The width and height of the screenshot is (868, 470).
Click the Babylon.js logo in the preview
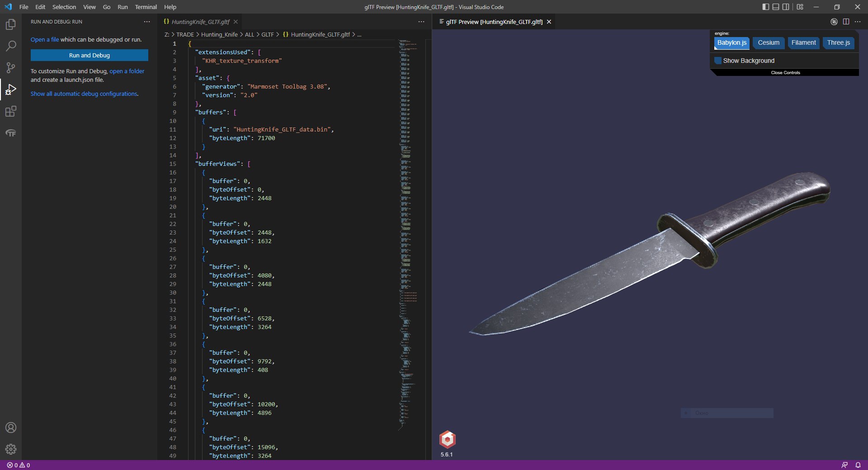pos(447,439)
